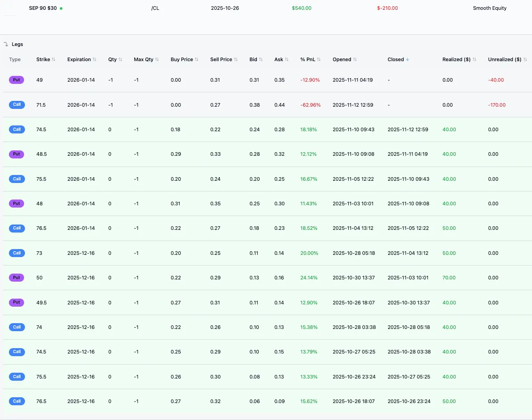532x420 pixels.
Task: Click the 11.43% PnL value
Action: [309, 204]
